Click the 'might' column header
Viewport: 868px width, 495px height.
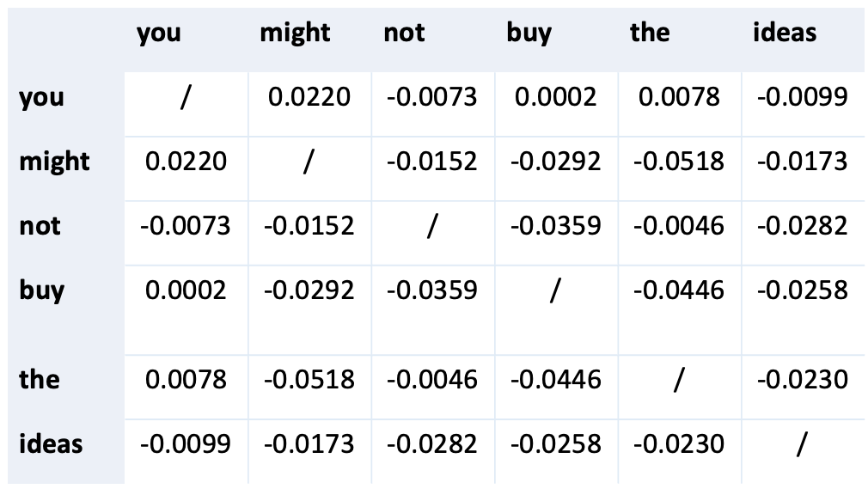click(295, 34)
